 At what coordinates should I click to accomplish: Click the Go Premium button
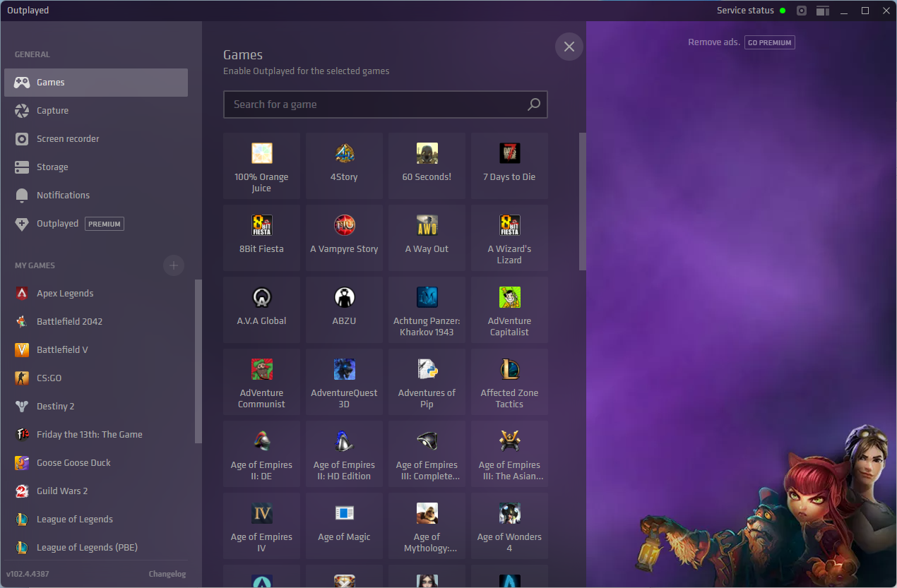pos(770,42)
